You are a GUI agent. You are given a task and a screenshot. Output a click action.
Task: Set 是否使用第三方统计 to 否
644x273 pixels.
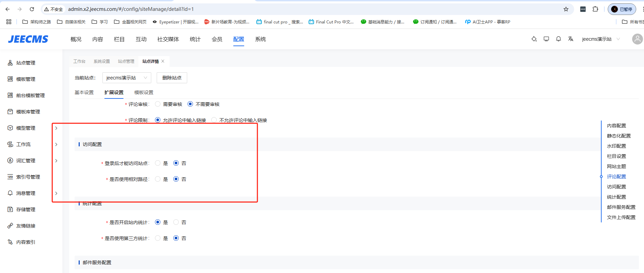click(x=176, y=238)
